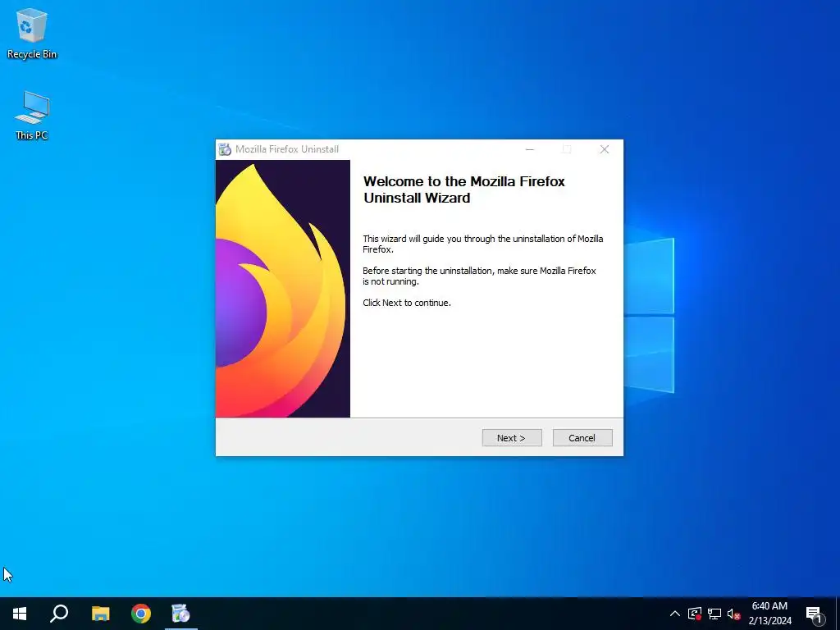
Task: Click the muted volume tray icon
Action: pos(733,614)
